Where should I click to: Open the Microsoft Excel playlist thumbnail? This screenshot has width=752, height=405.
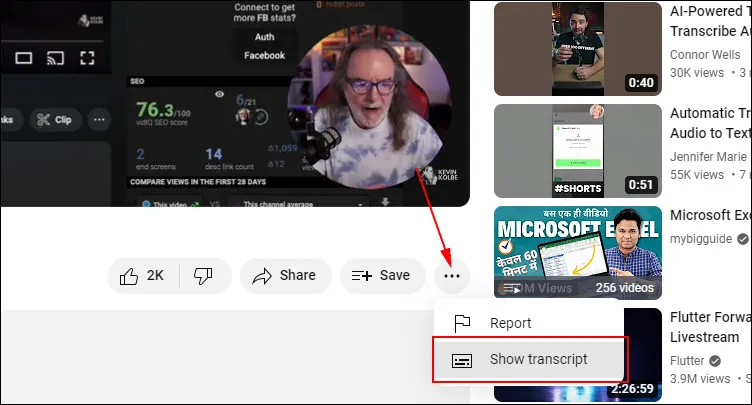pyautogui.click(x=578, y=253)
